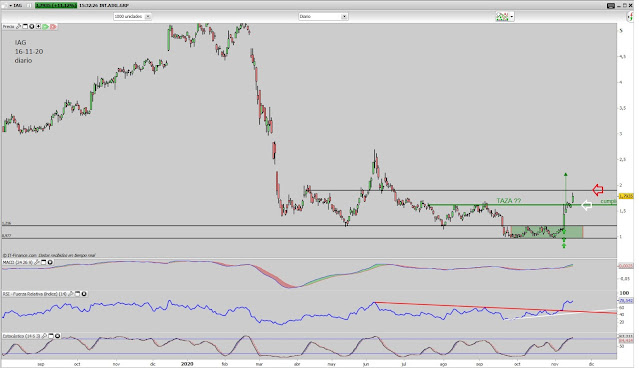Screen dimensions: 639x368
Task: Click the Estocástico panel round close icon
Action: pyautogui.click(x=57, y=336)
